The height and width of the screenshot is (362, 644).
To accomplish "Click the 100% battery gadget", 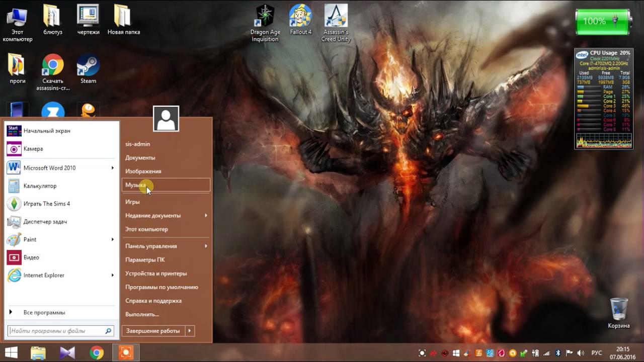I will [x=603, y=22].
